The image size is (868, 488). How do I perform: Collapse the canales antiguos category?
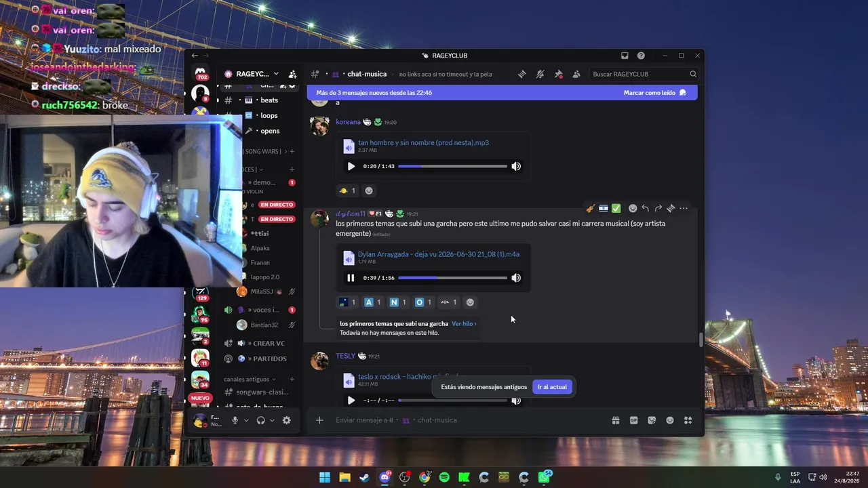coord(250,379)
